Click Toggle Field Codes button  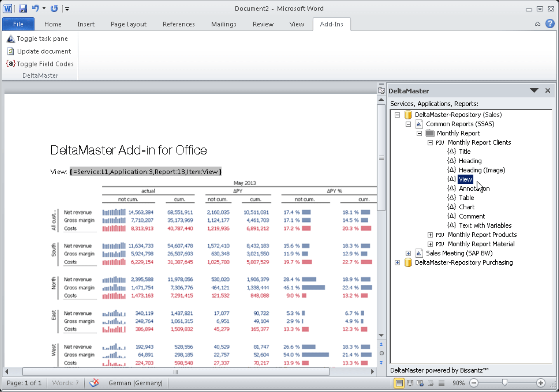(x=40, y=64)
